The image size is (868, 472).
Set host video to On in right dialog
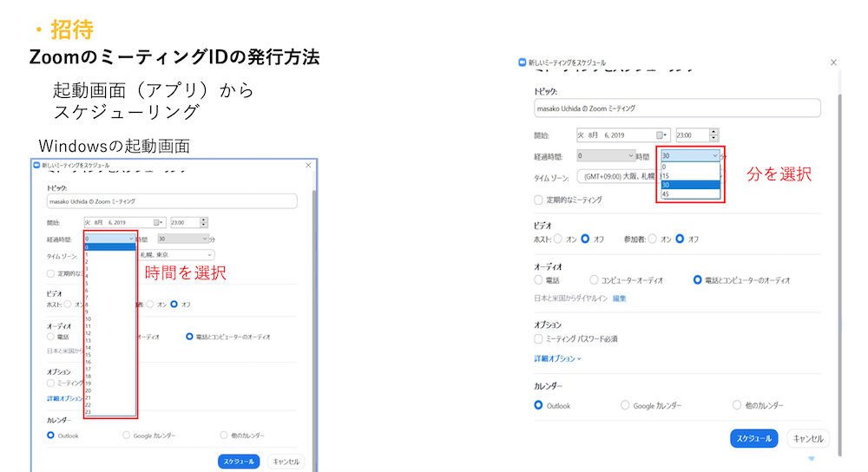tap(557, 239)
